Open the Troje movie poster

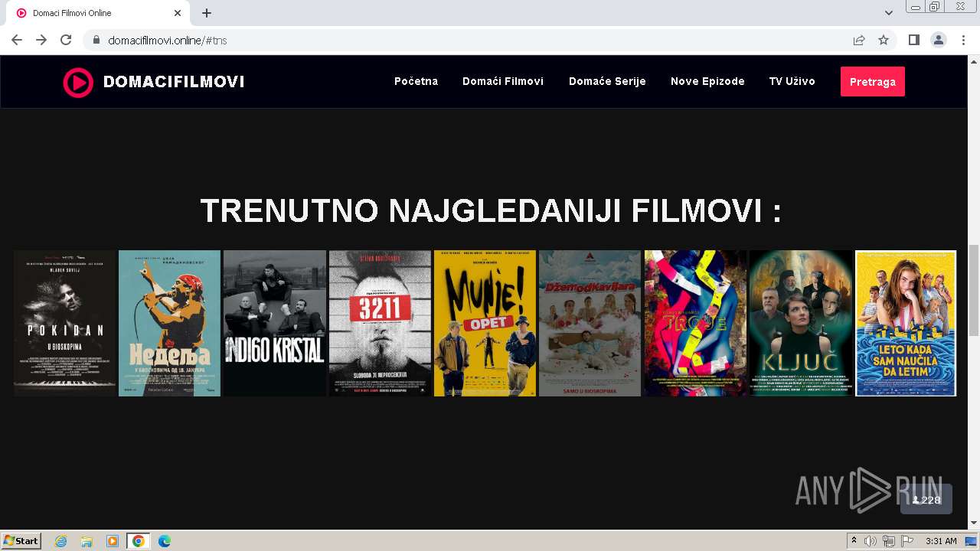point(695,323)
